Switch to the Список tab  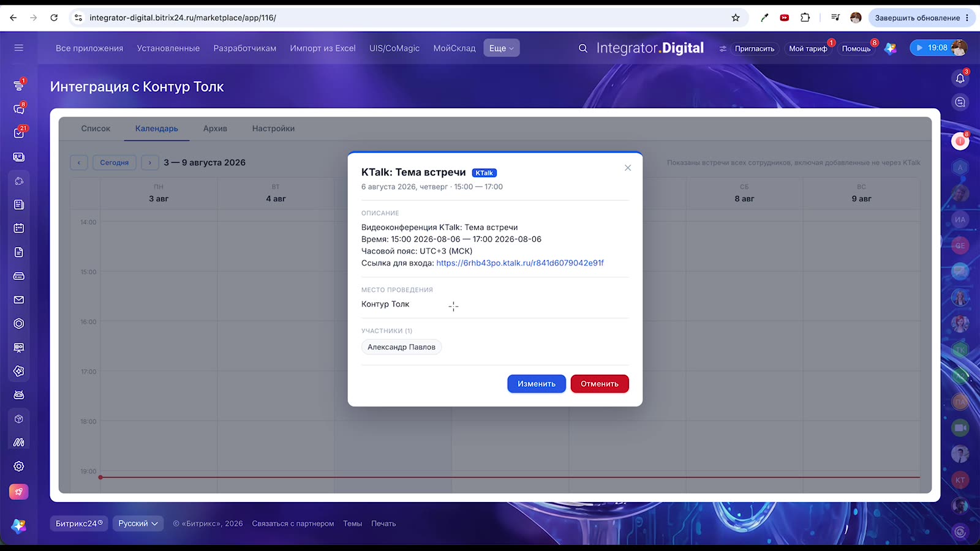point(96,129)
